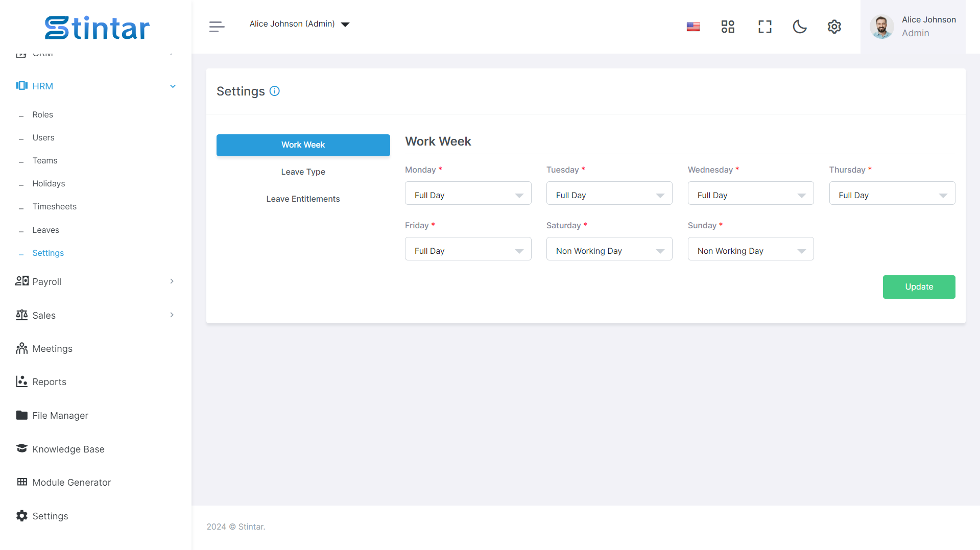Viewport: 980px width, 550px height.
Task: Switch to Leave Entitlements tab
Action: pyautogui.click(x=303, y=199)
